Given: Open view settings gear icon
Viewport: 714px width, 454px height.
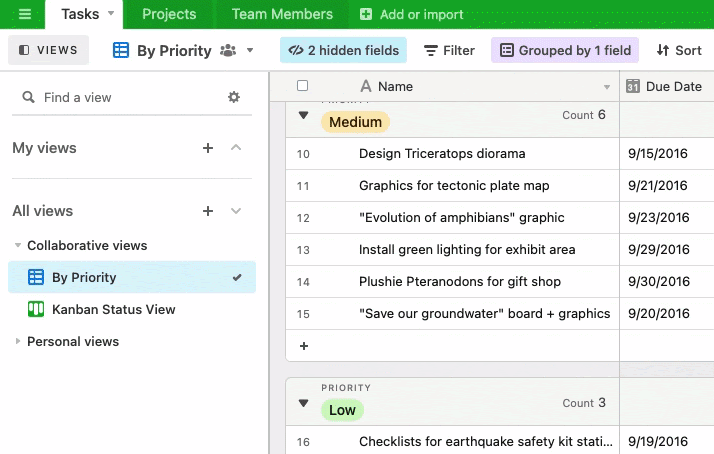Looking at the screenshot, I should pyautogui.click(x=234, y=97).
